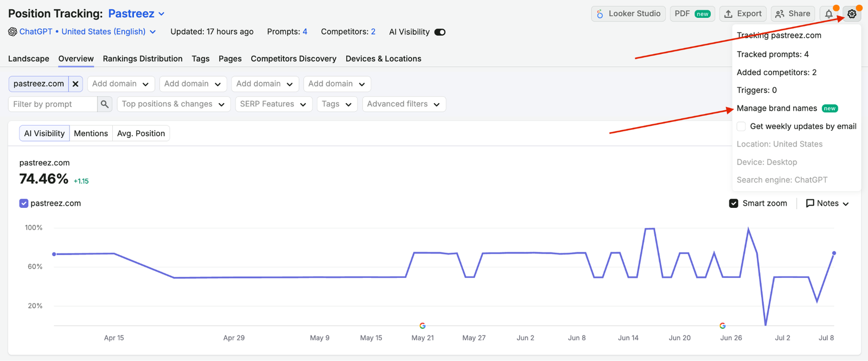Screen dimensions: 868x361
Task: Click the ChatGPT logo icon
Action: click(x=12, y=32)
